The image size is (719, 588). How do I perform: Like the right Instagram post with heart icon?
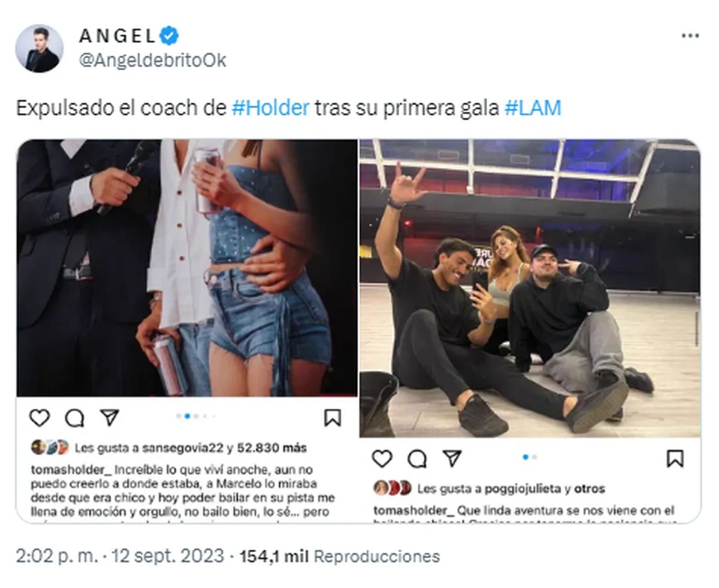pos(382,459)
